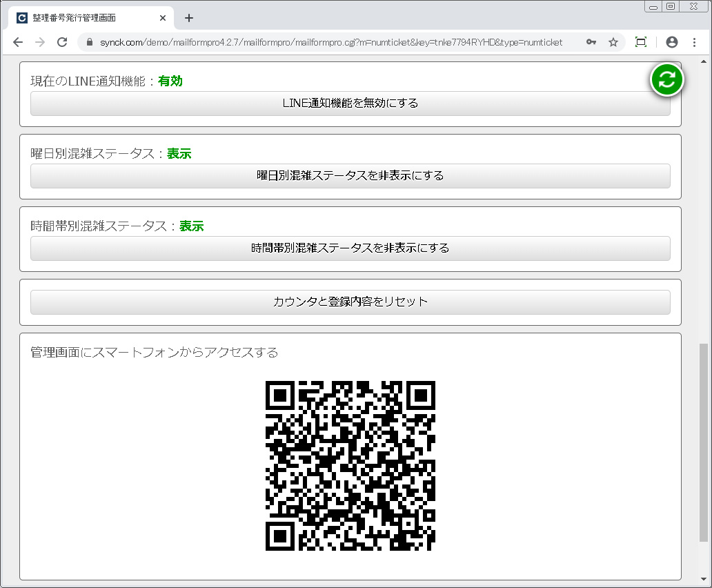The image size is (712, 588).
Task: Close the 整理番号発行管理画面 tab
Action: point(163,18)
